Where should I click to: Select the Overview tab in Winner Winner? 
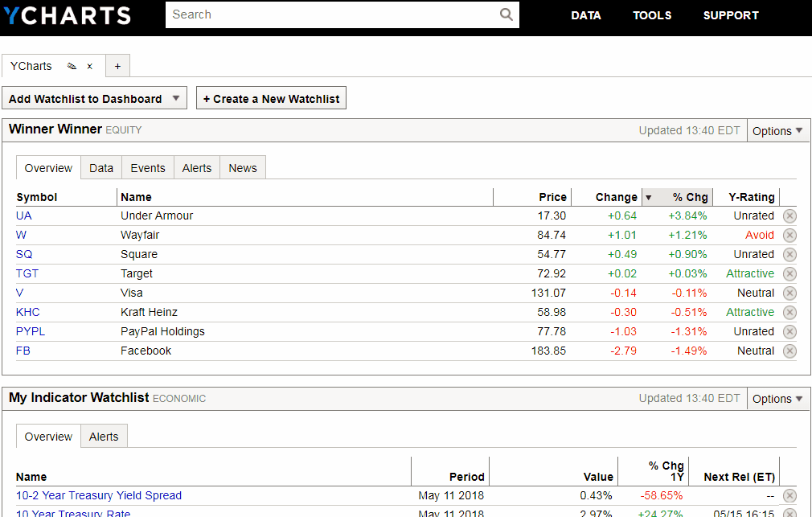pos(49,168)
